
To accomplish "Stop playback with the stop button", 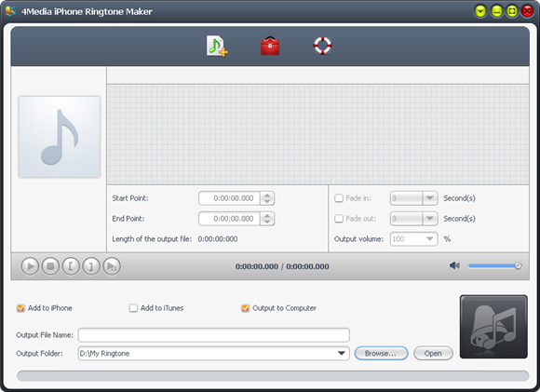I will click(50, 266).
